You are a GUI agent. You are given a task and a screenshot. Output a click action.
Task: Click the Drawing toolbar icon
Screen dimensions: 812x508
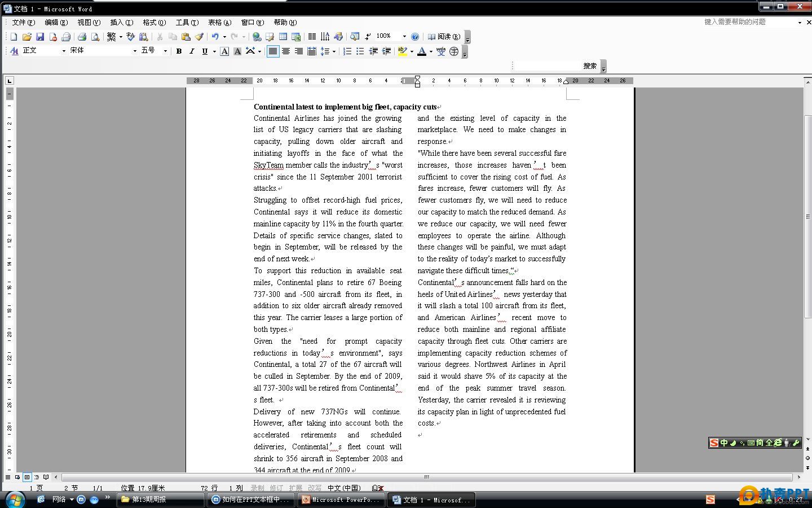coord(338,37)
